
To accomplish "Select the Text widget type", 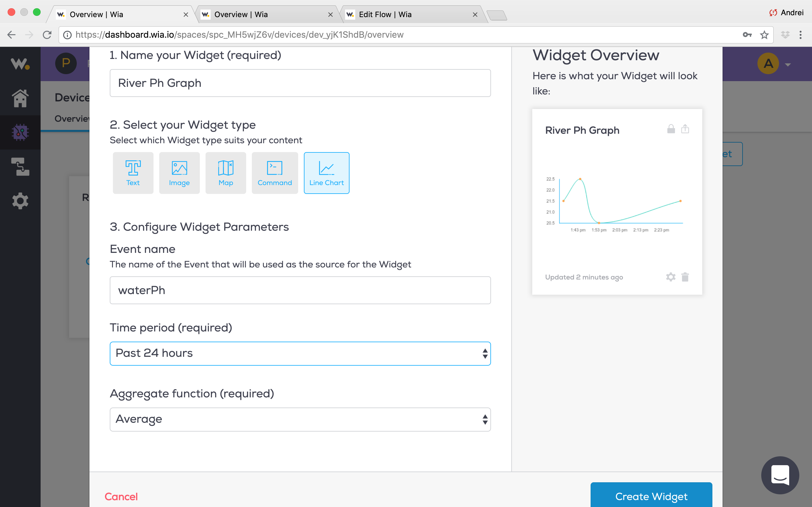I will pyautogui.click(x=133, y=173).
